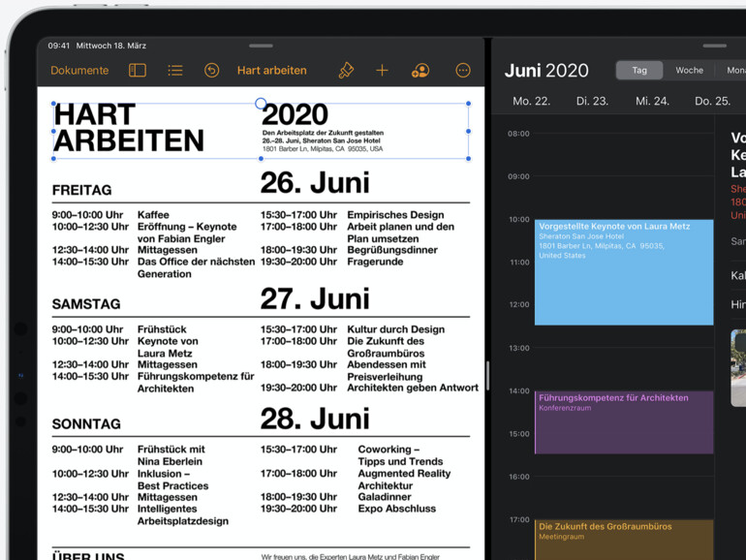Switch the calendar to Tag view
The width and height of the screenshot is (746, 560).
pyautogui.click(x=639, y=71)
